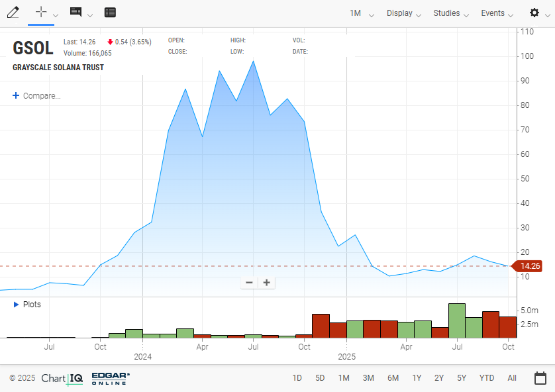The width and height of the screenshot is (555, 392).
Task: Open the Display menu
Action: pyautogui.click(x=404, y=13)
